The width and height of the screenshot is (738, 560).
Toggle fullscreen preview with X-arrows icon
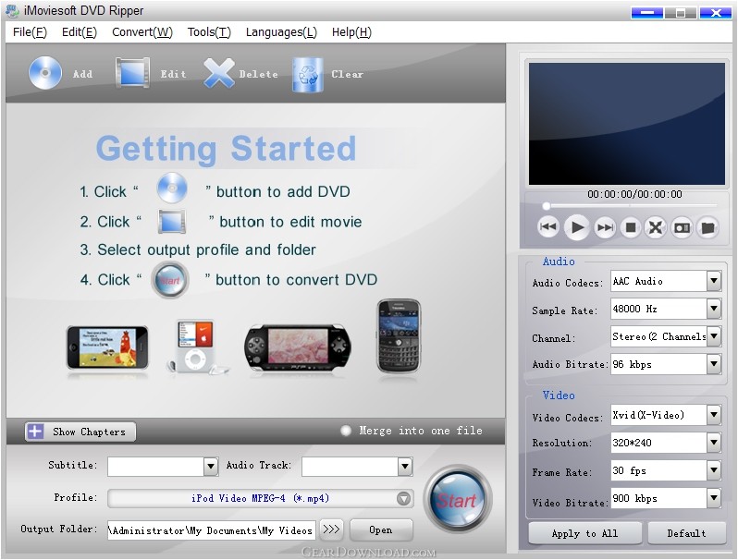655,227
